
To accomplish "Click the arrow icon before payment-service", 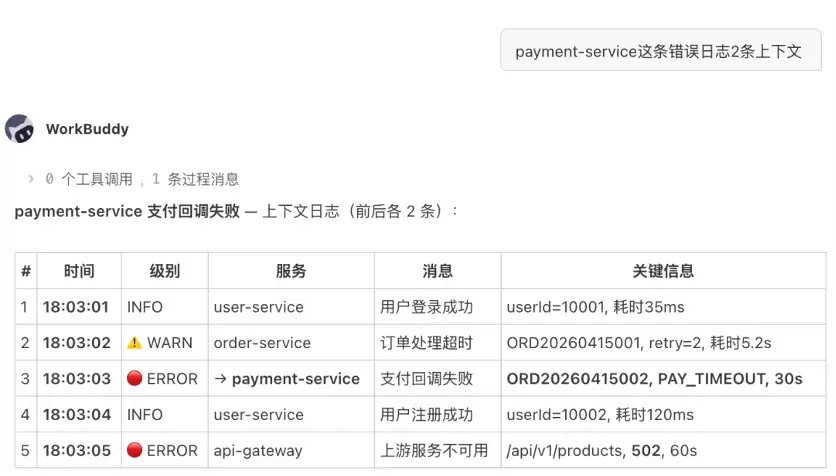I will (x=220, y=379).
